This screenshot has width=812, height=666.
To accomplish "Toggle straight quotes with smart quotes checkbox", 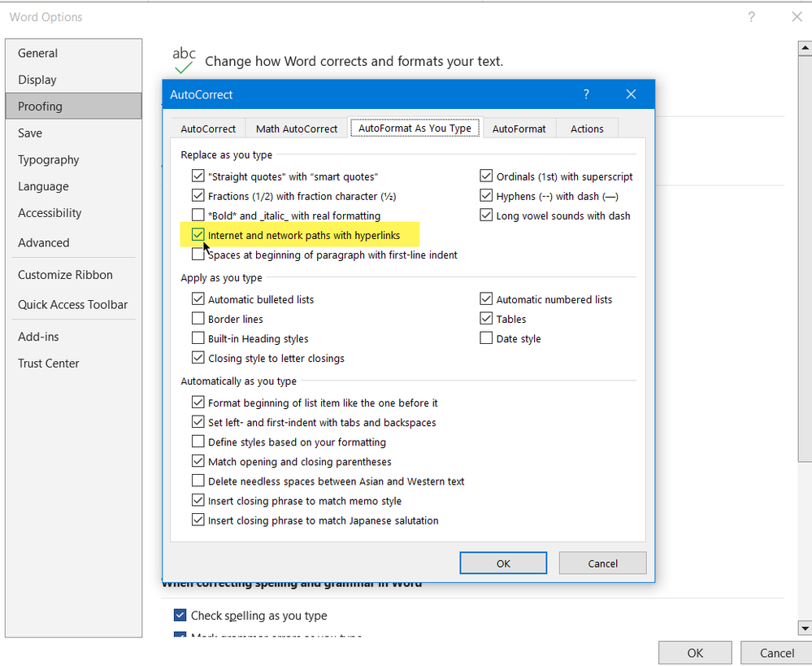I will pos(198,176).
